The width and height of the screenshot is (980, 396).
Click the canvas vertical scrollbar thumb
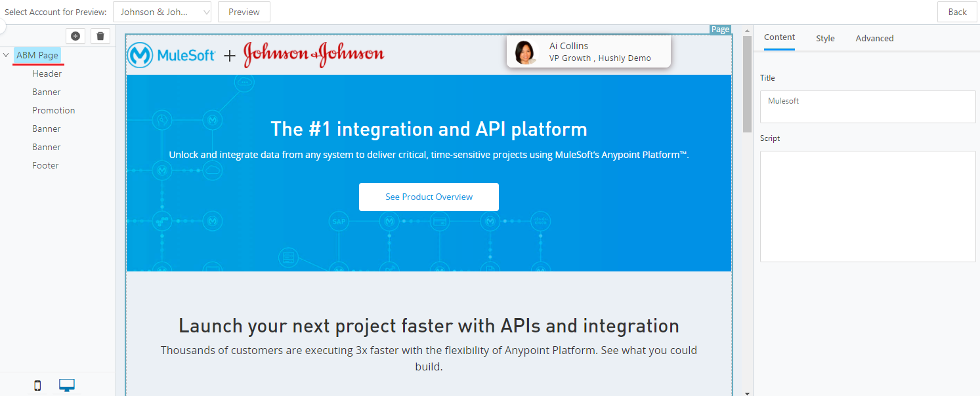[x=747, y=84]
